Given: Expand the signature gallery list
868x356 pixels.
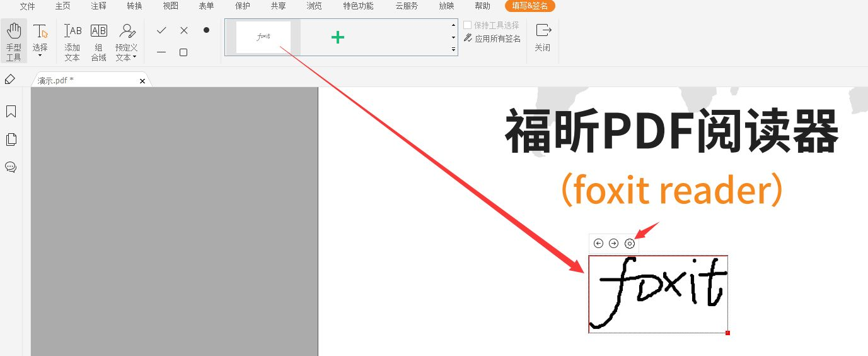Looking at the screenshot, I should tap(453, 49).
